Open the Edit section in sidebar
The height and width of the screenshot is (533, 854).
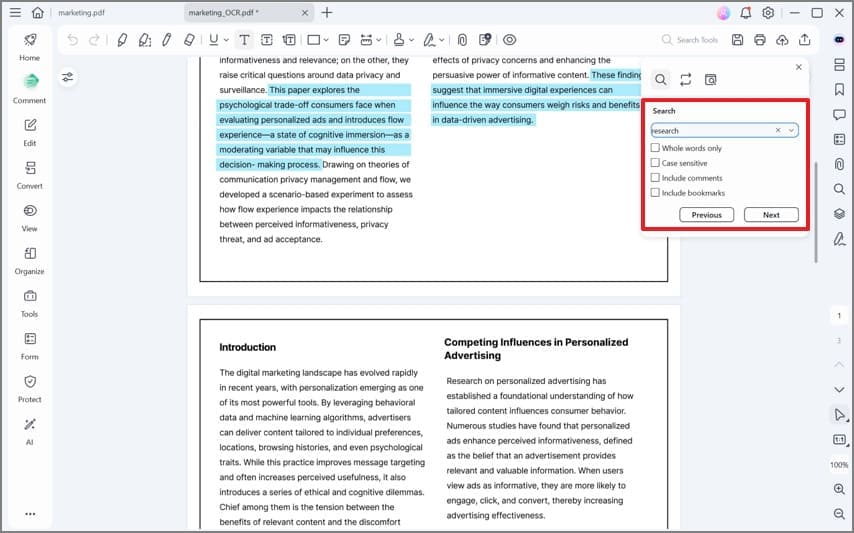pyautogui.click(x=30, y=132)
